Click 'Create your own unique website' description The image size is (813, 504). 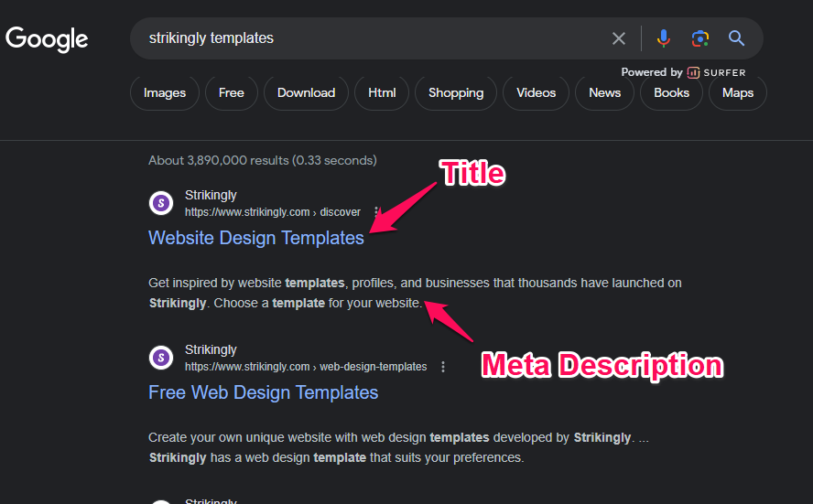click(x=398, y=447)
